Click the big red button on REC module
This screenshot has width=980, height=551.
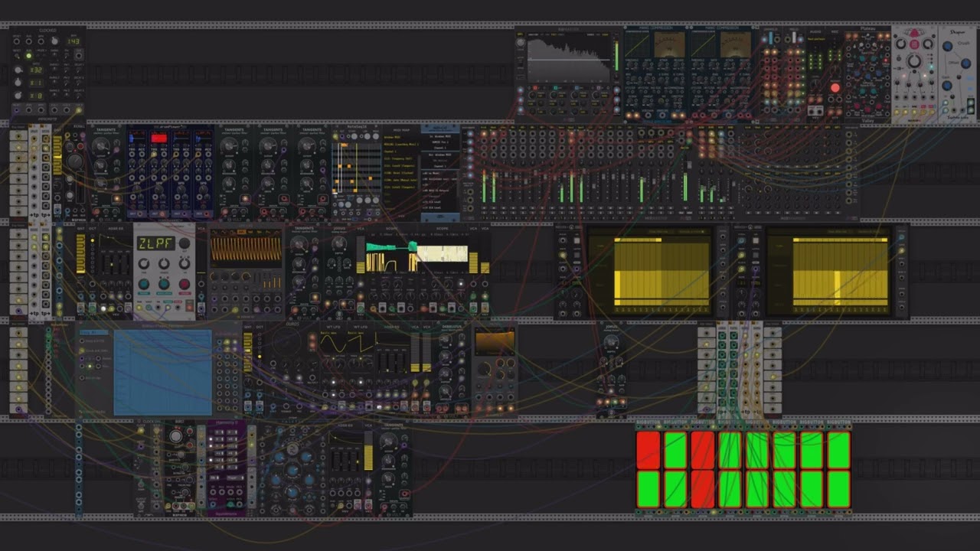pyautogui.click(x=835, y=88)
